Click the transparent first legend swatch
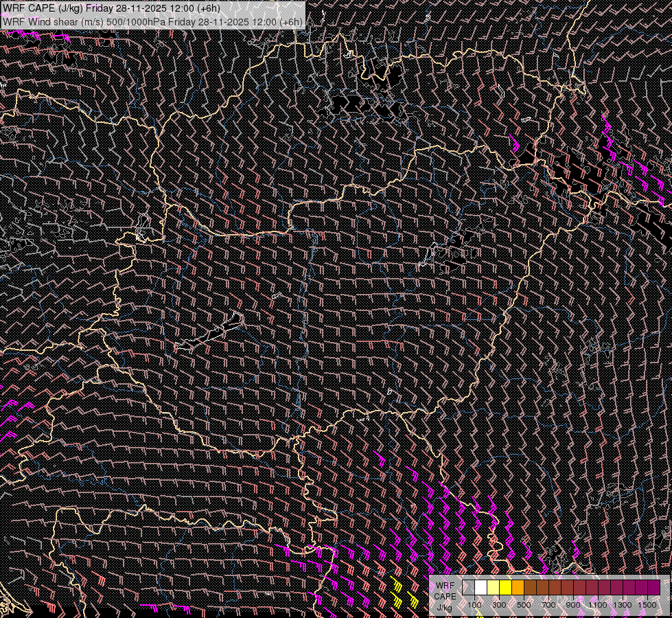 coord(469,587)
